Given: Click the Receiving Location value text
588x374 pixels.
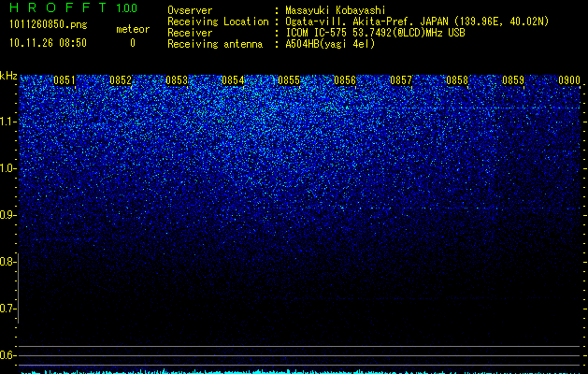Looking at the screenshot, I should tap(417, 22).
